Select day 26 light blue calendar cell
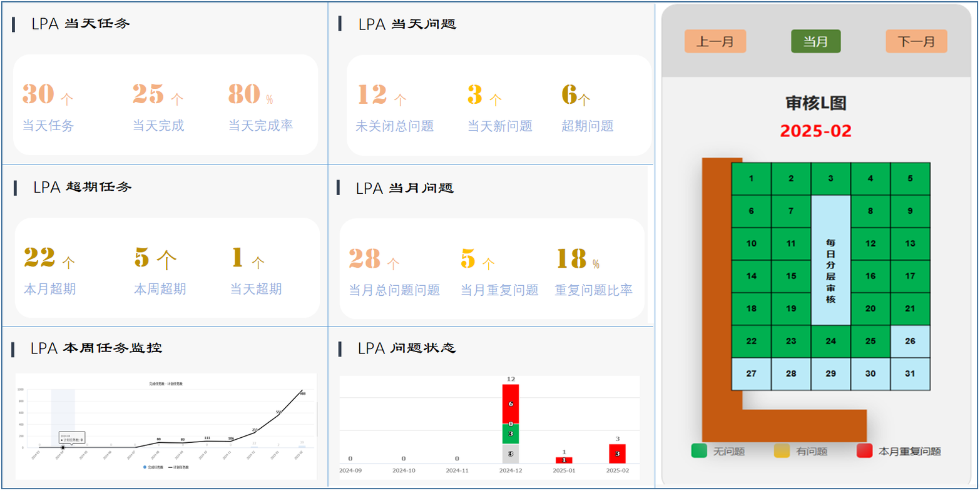 tap(910, 341)
